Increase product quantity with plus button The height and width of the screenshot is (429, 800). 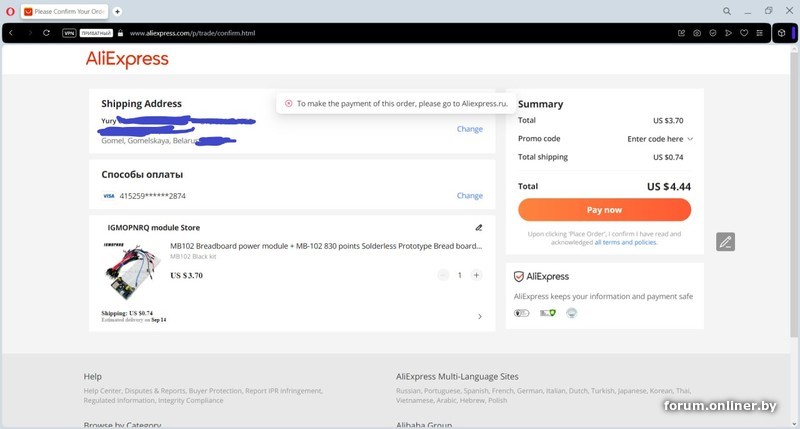pyautogui.click(x=476, y=275)
